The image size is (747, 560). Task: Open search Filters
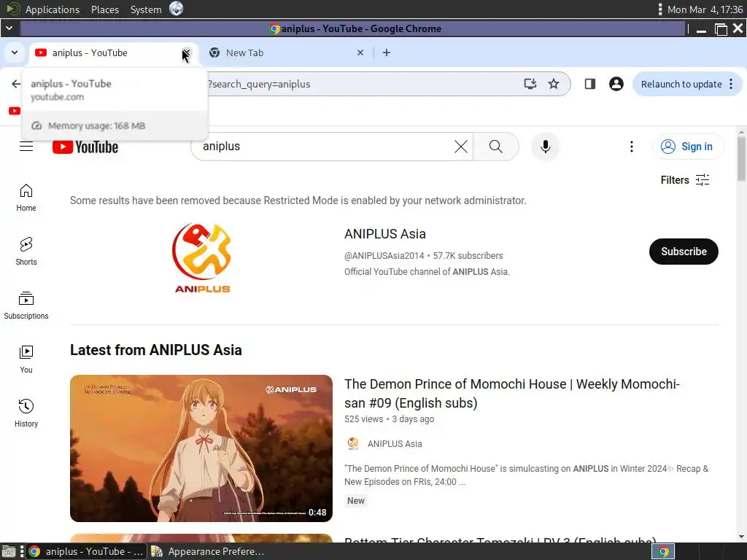coord(684,180)
